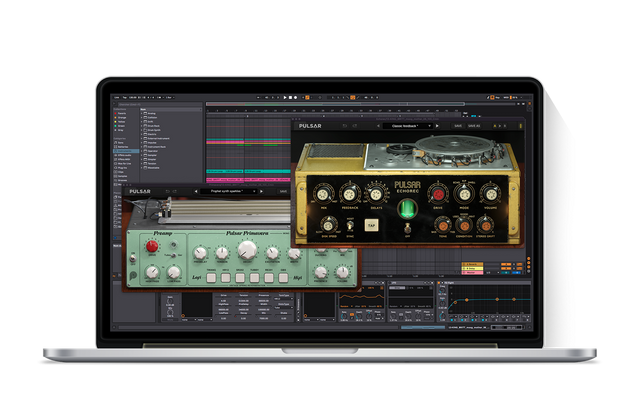Select next Primavera preset arrow
This screenshot has width=640, height=411.
tap(260, 190)
